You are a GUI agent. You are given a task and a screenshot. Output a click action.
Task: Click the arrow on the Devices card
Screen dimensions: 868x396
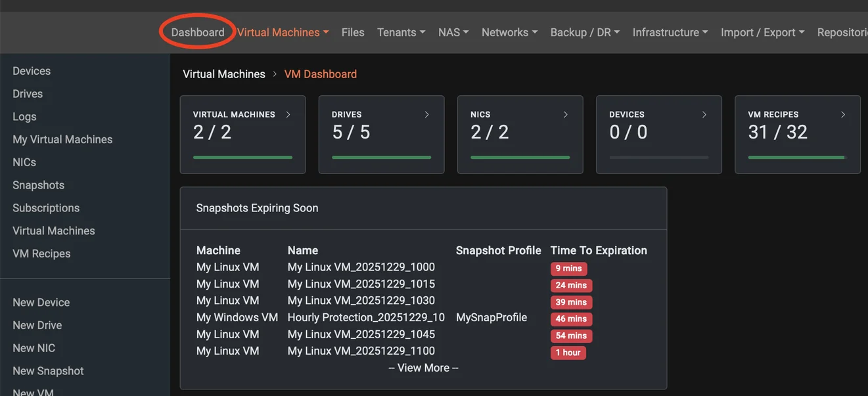(704, 114)
